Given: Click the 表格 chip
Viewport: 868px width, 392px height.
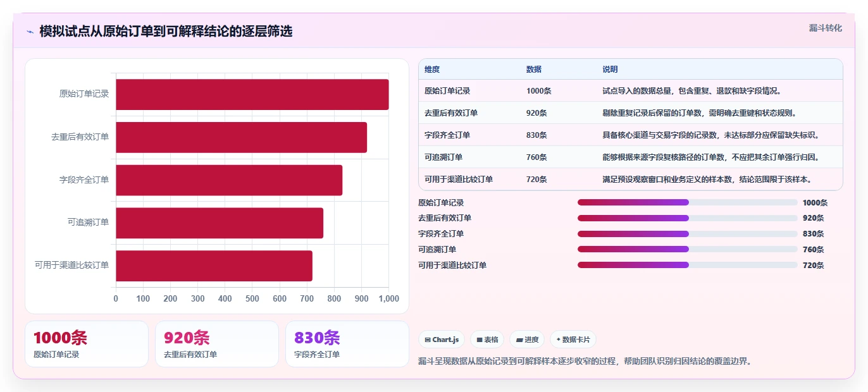Looking at the screenshot, I should click(x=487, y=340).
